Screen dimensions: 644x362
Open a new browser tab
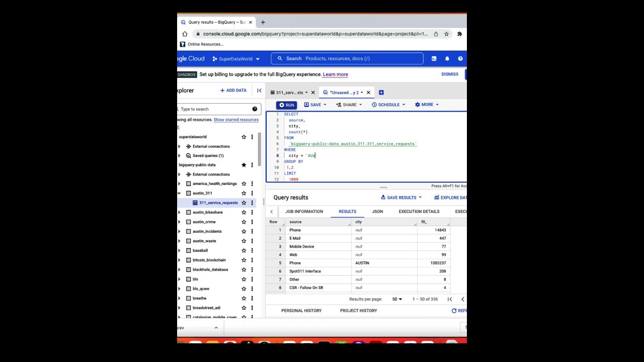[263, 22]
